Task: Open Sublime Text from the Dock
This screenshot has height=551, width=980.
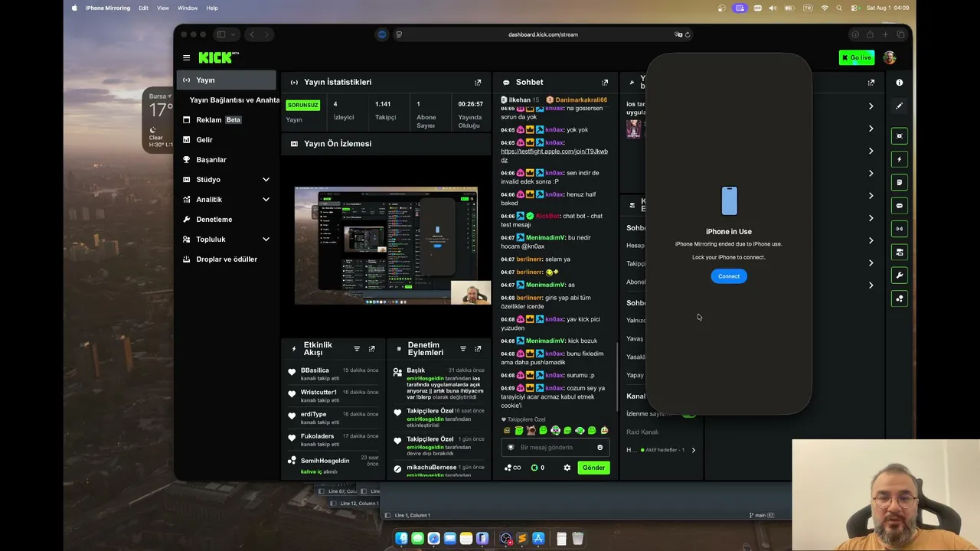Action: 522,539
